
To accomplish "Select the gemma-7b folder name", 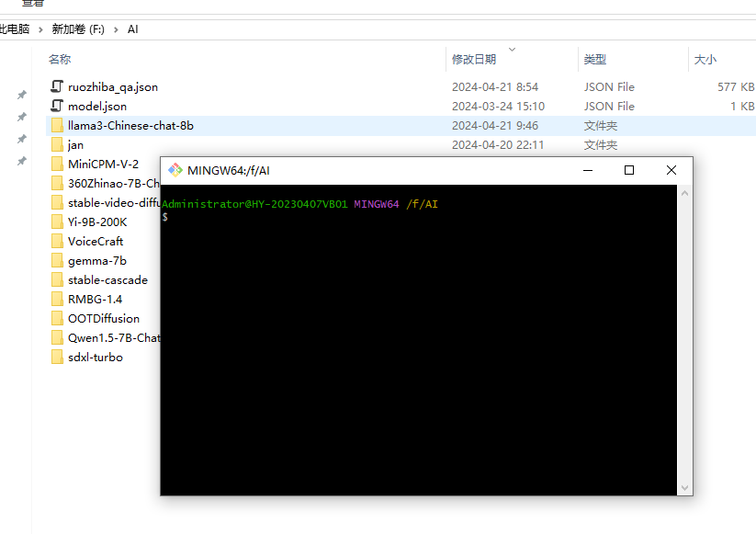I will click(96, 261).
